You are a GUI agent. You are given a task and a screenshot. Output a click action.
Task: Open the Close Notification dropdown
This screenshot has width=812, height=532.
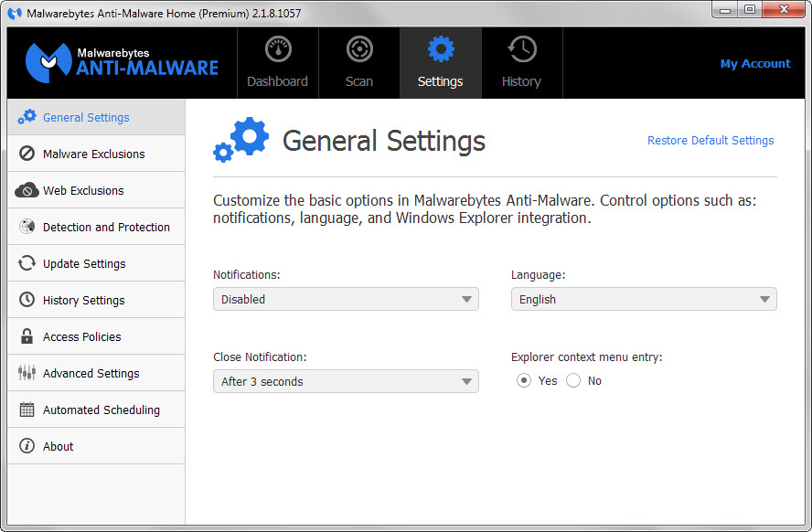(x=346, y=381)
